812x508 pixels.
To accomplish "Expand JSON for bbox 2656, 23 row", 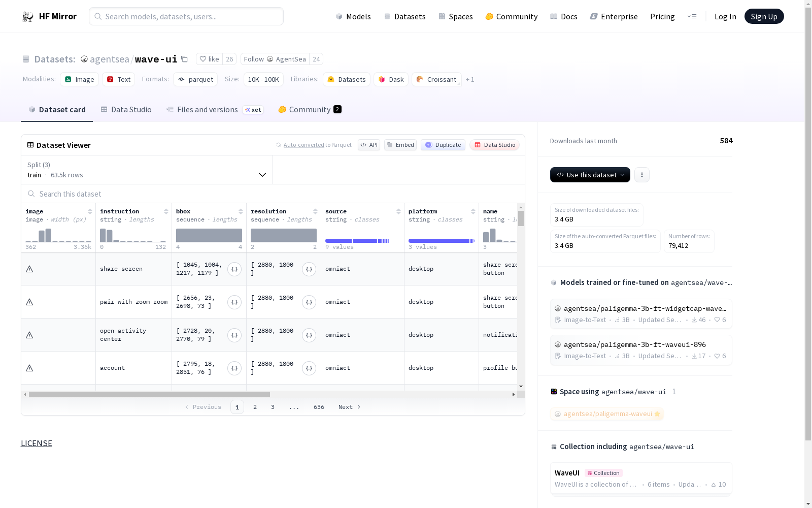I will (234, 302).
